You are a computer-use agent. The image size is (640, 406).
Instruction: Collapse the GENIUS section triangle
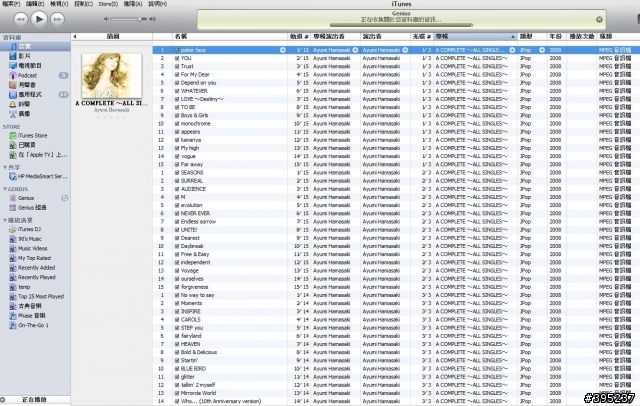tap(5, 189)
